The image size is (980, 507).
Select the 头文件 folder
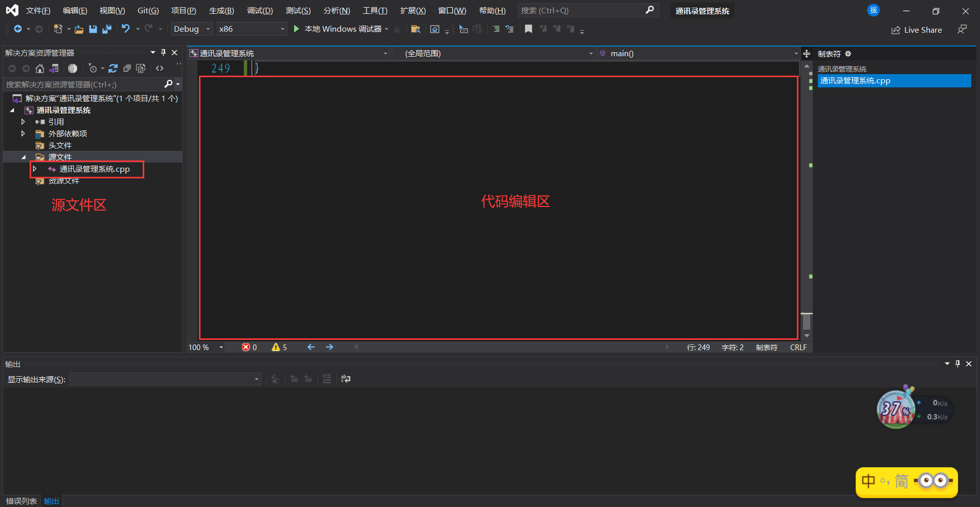pos(60,146)
